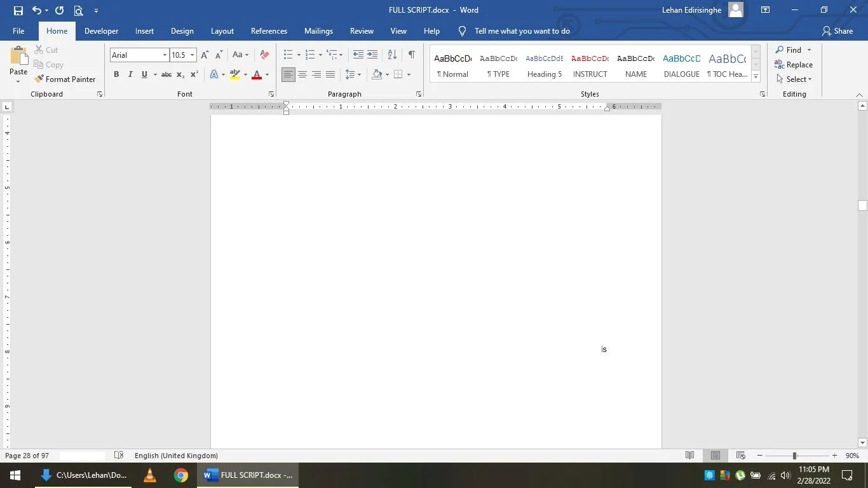868x488 pixels.
Task: Apply the red font color
Action: pos(257,74)
